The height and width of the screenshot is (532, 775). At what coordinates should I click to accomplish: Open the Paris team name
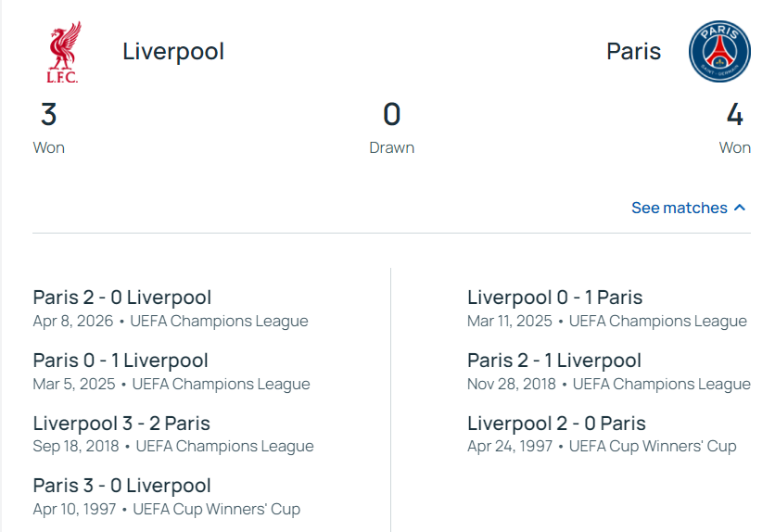[633, 51]
